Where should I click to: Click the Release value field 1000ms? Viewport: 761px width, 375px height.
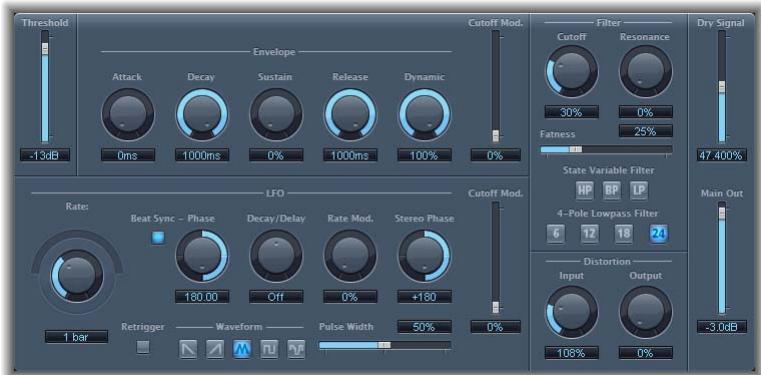coord(350,155)
